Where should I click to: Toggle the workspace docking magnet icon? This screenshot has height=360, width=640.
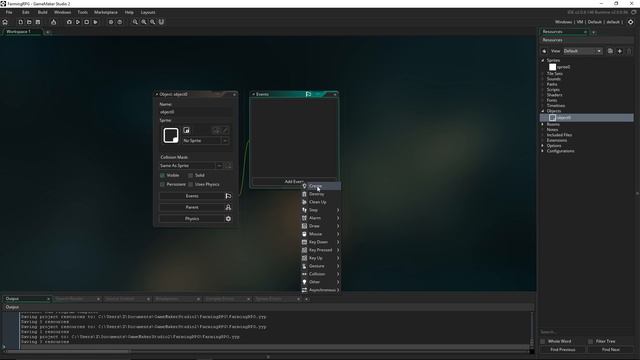161,22
